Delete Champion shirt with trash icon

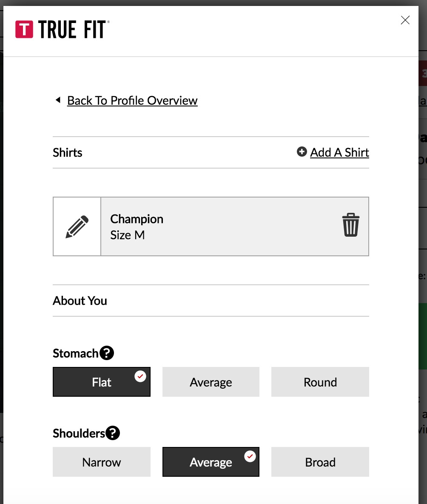click(350, 225)
